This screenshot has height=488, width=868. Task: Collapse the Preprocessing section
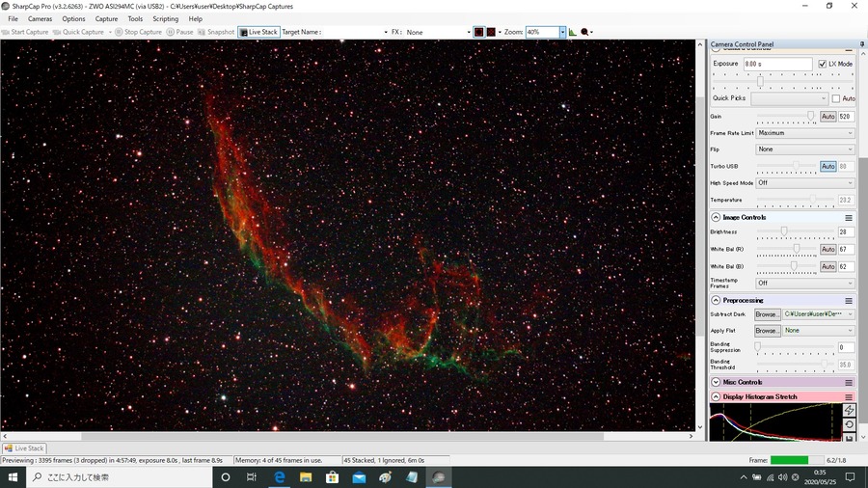[x=716, y=301]
